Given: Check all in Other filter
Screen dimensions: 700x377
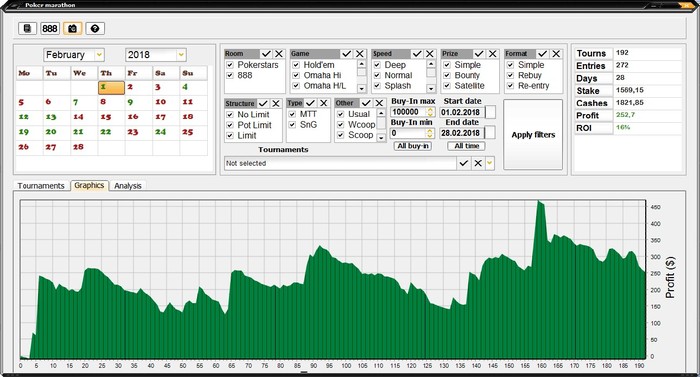Looking at the screenshot, I should [367, 103].
